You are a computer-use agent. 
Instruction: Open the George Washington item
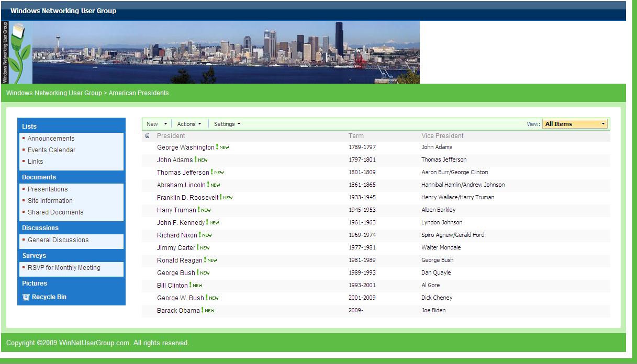click(x=186, y=147)
